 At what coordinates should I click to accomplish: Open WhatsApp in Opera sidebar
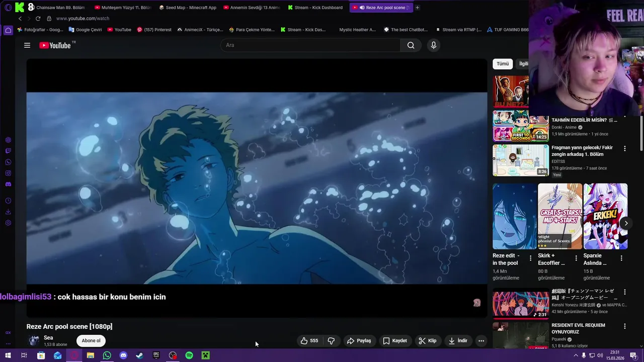tap(8, 162)
